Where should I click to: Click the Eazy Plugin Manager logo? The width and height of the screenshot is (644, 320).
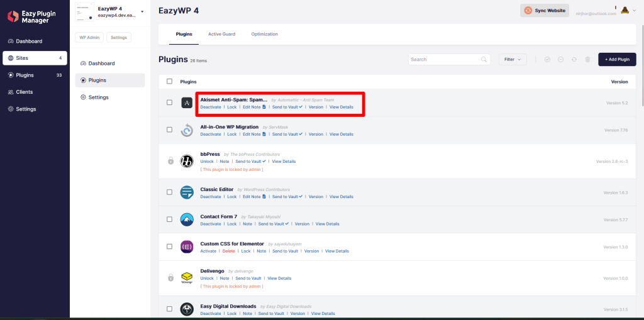(x=31, y=17)
